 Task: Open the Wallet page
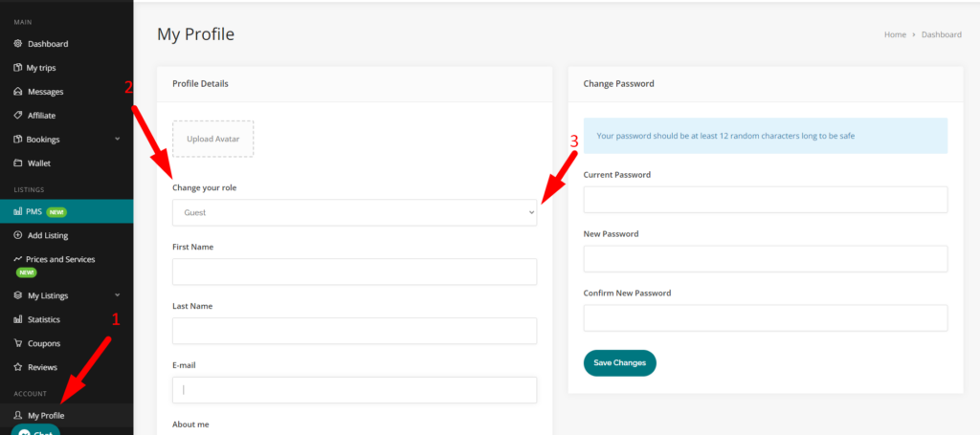[x=38, y=163]
